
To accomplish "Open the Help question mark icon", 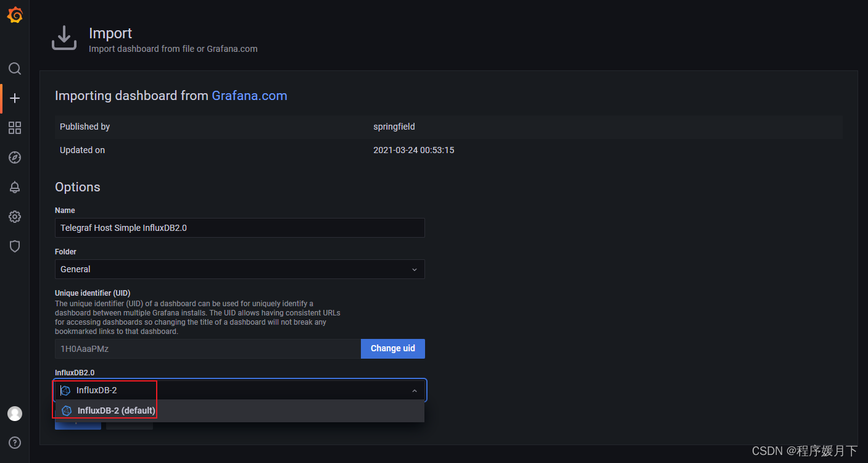I will point(15,443).
